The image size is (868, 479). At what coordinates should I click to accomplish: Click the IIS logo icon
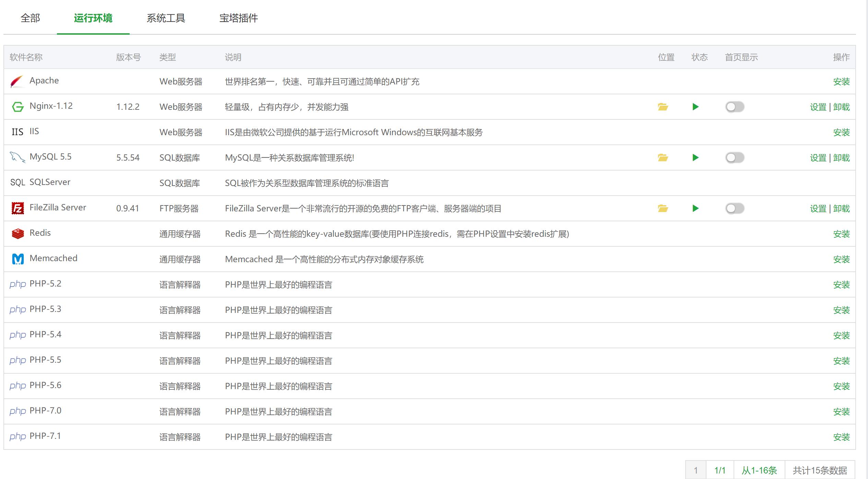coord(17,132)
